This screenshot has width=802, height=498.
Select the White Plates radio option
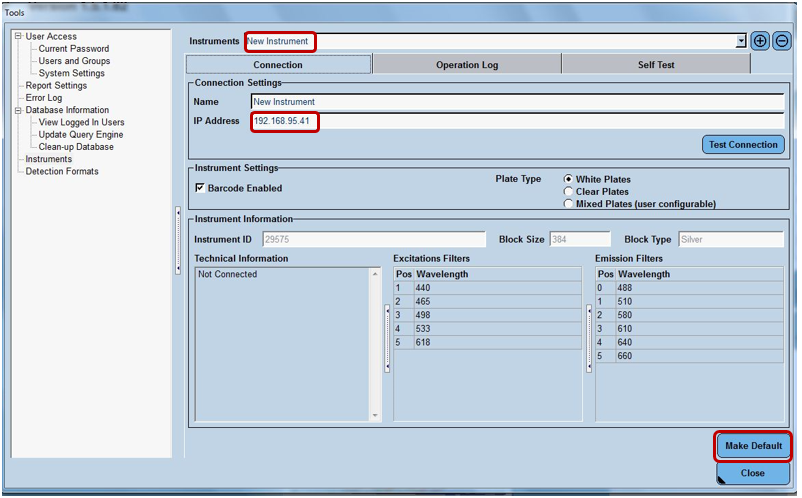569,180
